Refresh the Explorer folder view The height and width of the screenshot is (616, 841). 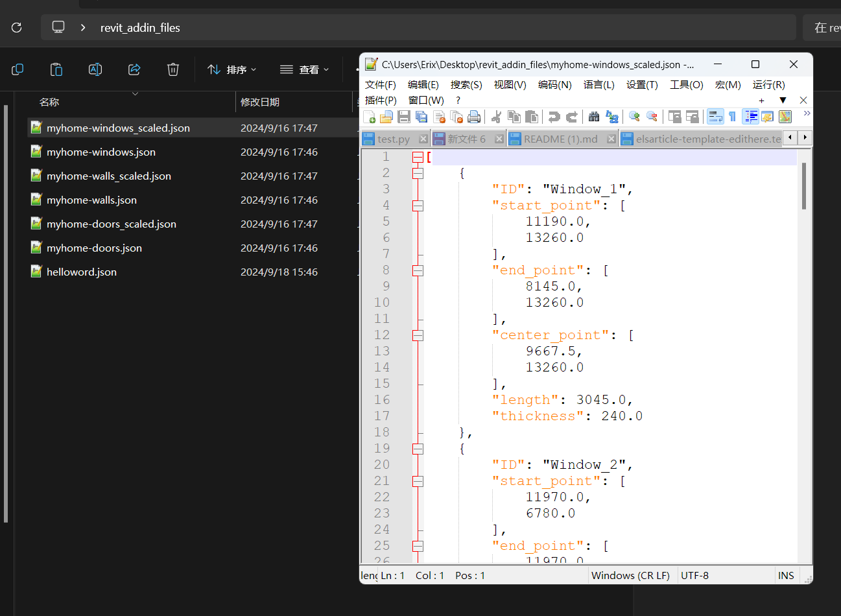(17, 27)
